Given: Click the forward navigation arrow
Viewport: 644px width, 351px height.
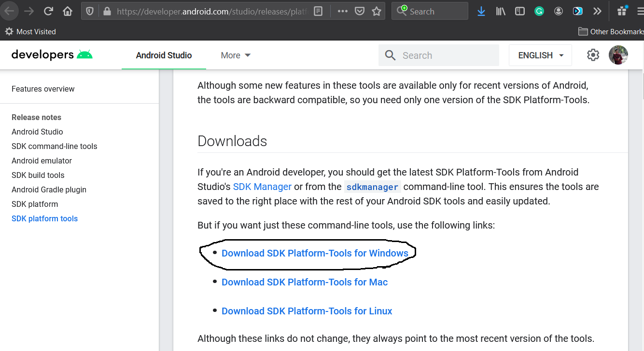Looking at the screenshot, I should coord(29,11).
